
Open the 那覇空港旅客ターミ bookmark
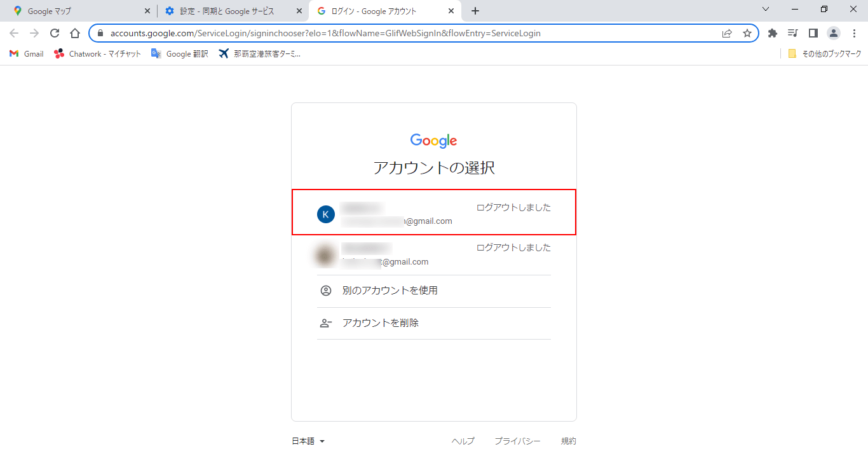point(259,54)
